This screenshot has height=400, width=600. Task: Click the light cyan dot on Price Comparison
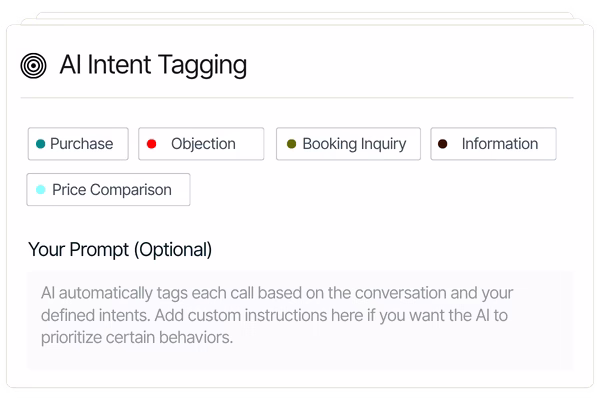40,189
